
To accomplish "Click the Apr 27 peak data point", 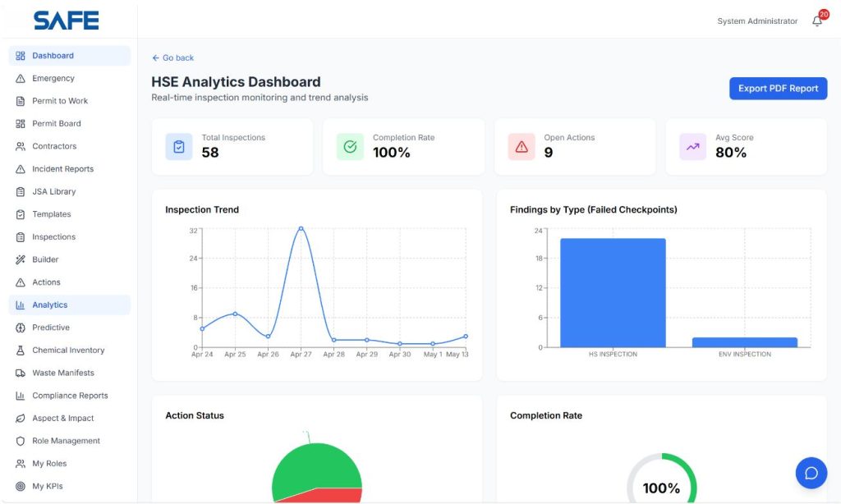I will click(301, 228).
